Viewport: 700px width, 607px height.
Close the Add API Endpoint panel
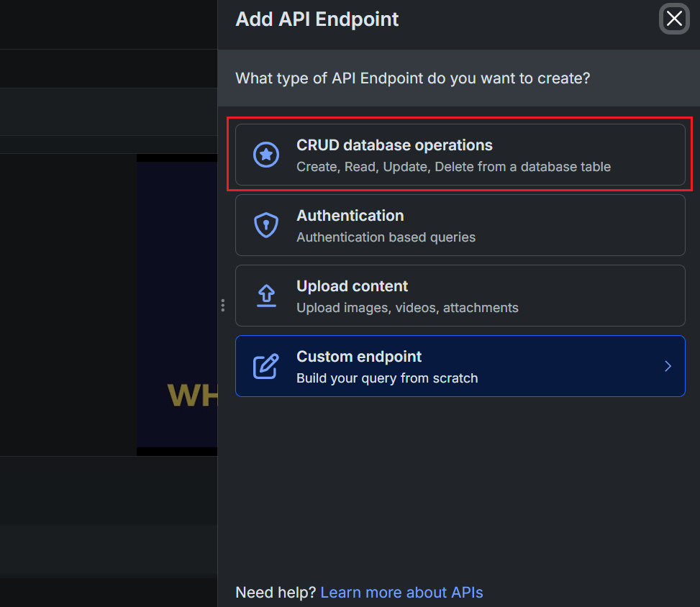pos(674,19)
